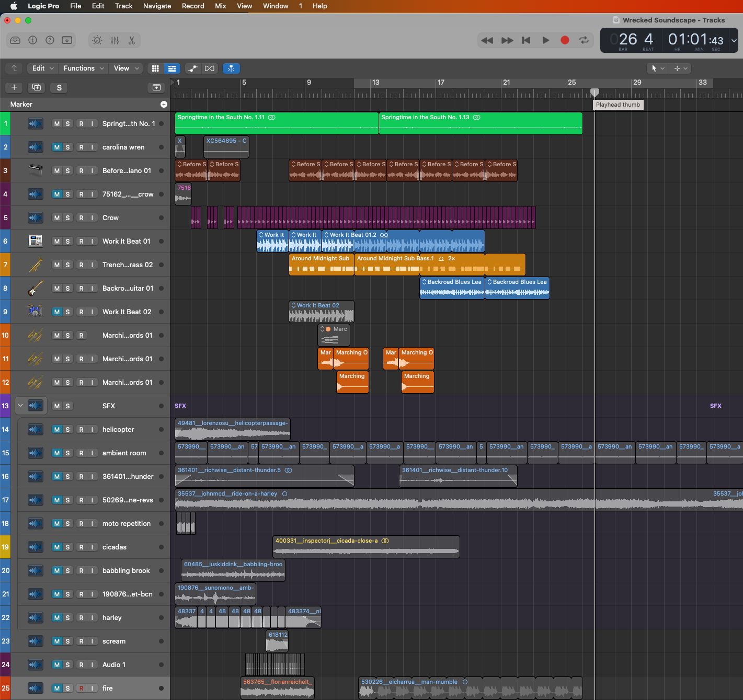The image size is (743, 700).
Task: Select Around Midnight Sub Bass.1 region
Action: pyautogui.click(x=440, y=265)
